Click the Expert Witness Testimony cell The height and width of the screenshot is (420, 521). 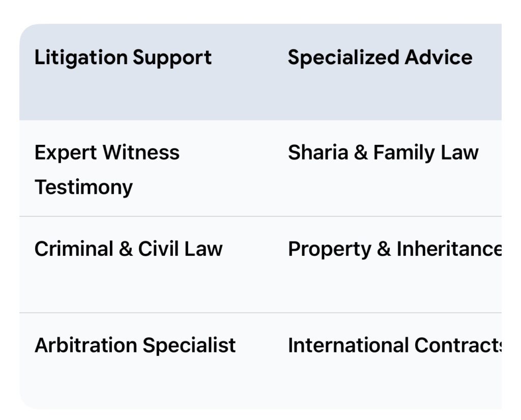107,169
